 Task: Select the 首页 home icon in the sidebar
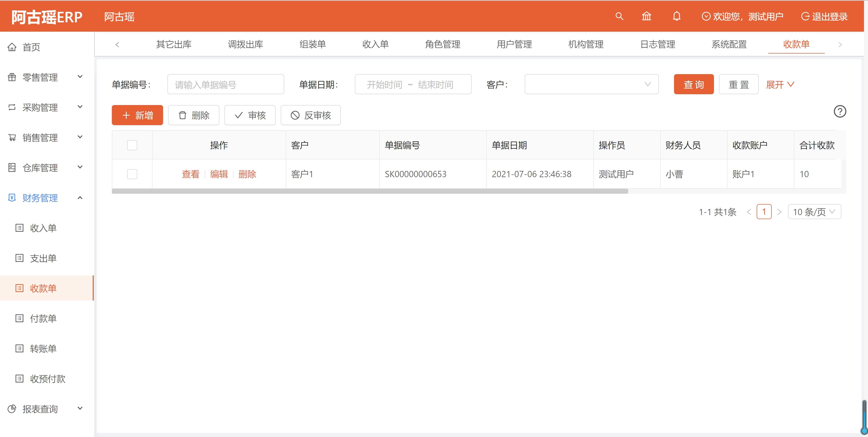coord(12,47)
